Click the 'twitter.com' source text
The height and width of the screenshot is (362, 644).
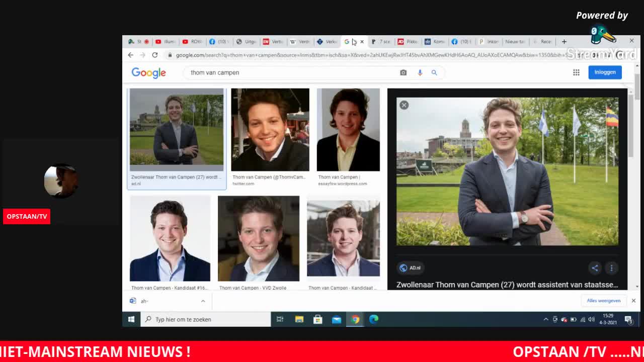pyautogui.click(x=243, y=184)
